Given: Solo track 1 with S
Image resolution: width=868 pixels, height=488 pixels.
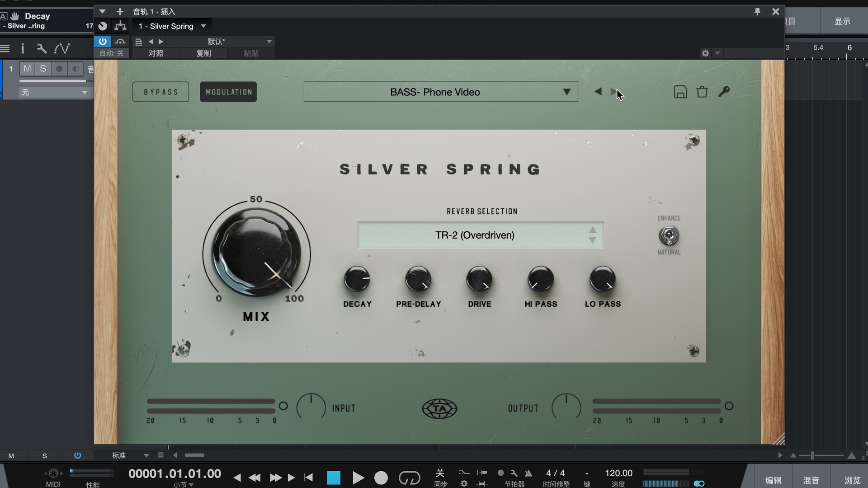Looking at the screenshot, I should click(43, 69).
